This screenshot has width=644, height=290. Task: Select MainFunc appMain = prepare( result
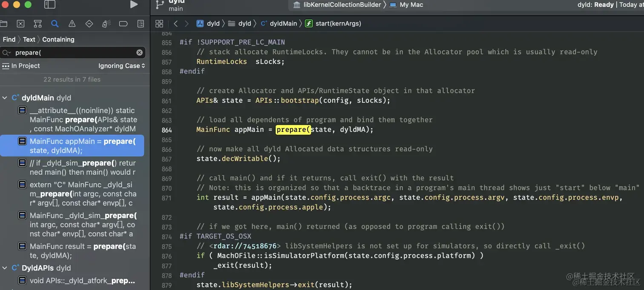tap(72, 146)
